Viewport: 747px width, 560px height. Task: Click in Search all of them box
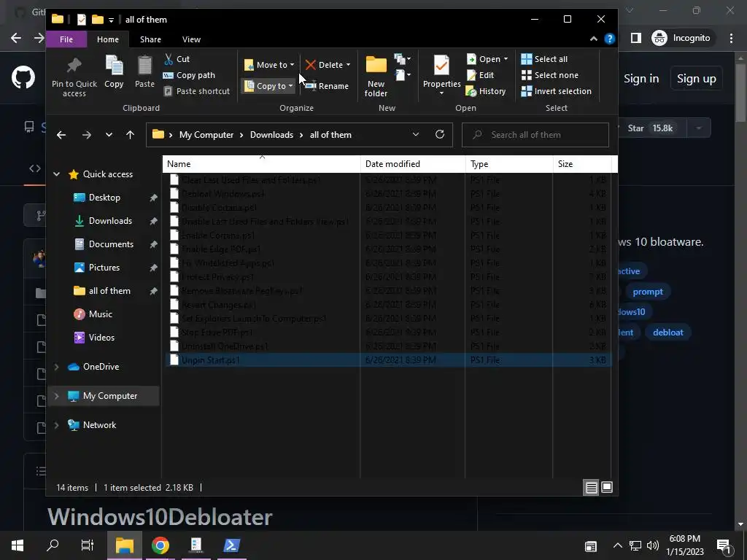(535, 135)
